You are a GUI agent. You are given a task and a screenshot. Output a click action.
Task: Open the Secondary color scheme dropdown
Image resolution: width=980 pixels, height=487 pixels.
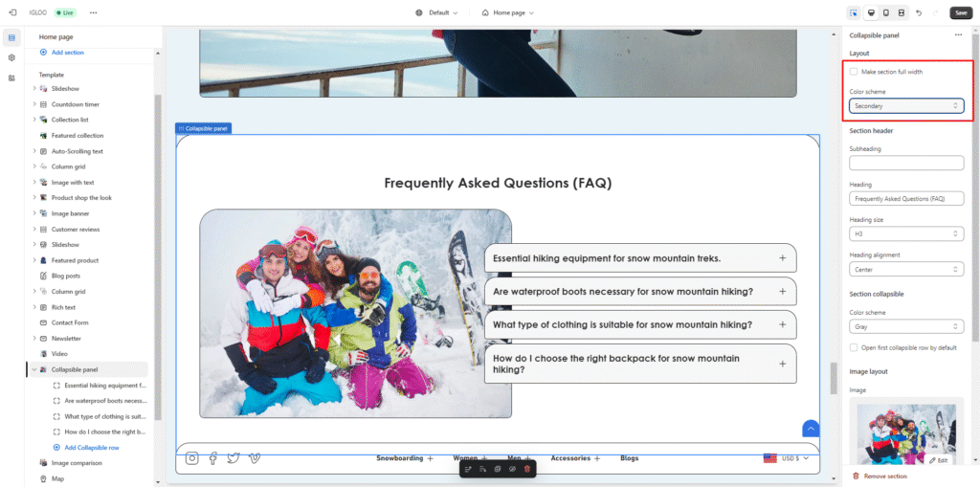905,106
